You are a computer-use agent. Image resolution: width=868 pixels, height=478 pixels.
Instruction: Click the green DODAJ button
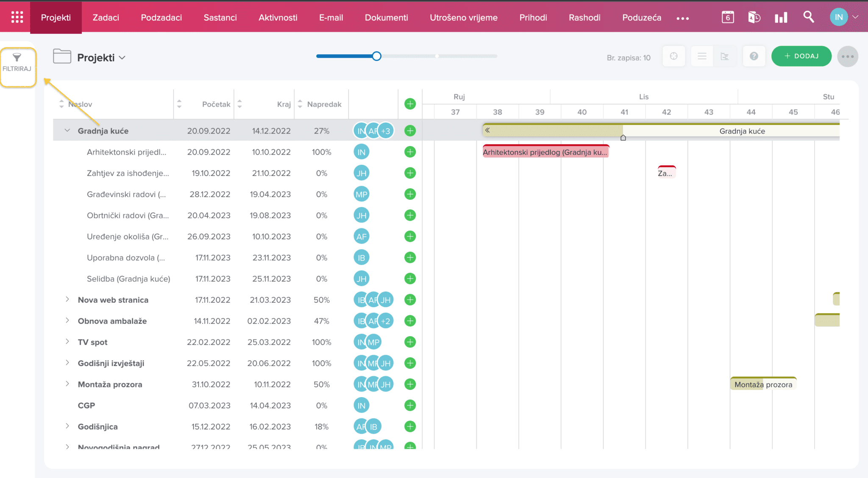click(801, 56)
